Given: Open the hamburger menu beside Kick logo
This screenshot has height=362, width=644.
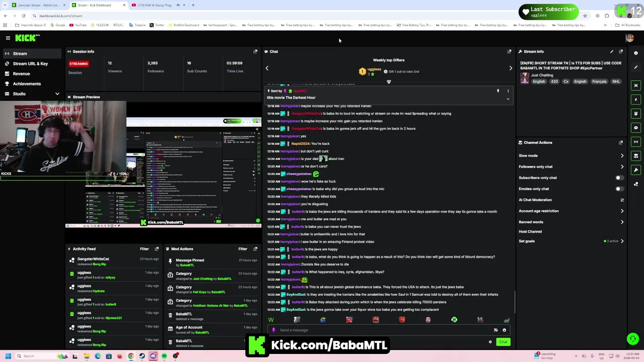Looking at the screenshot, I should click(x=8, y=38).
